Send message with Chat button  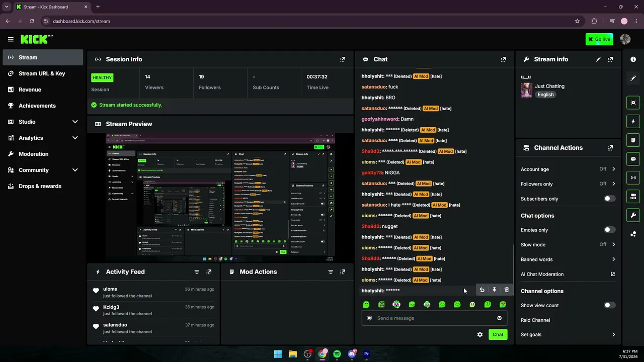coord(498,334)
